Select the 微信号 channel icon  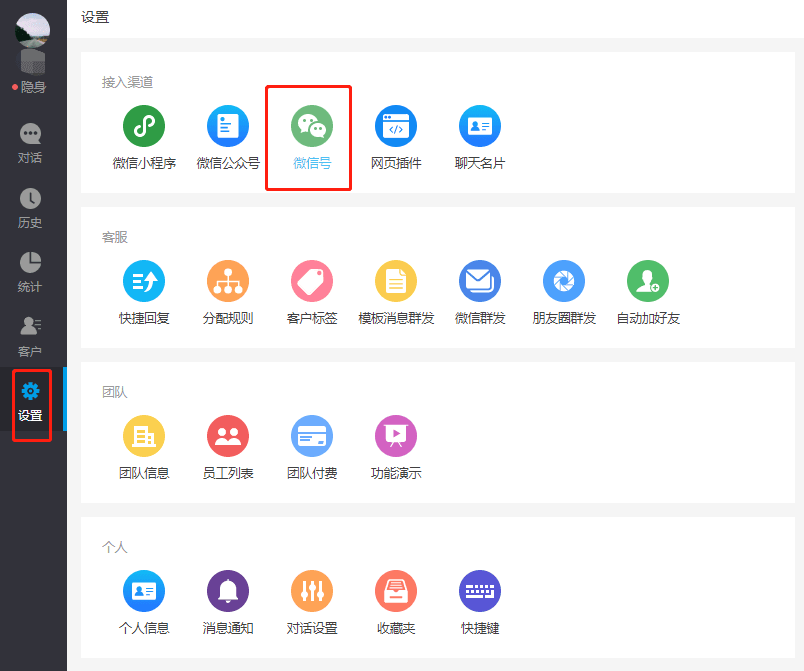pyautogui.click(x=312, y=126)
